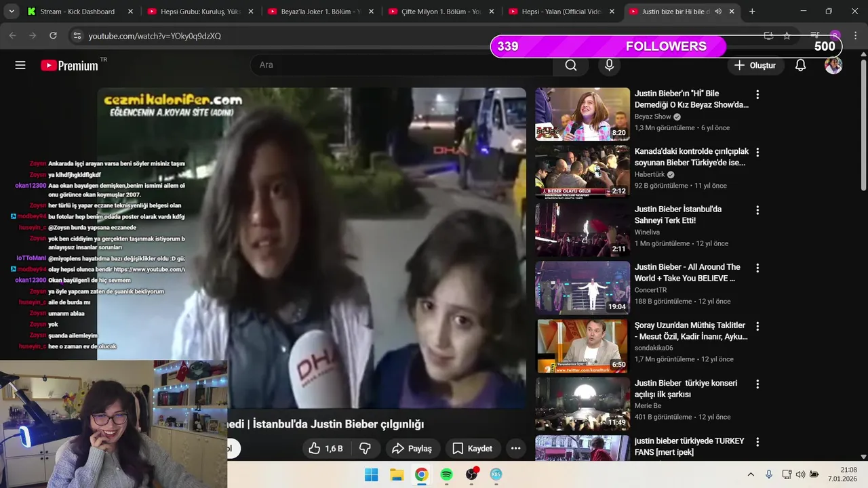Switch to Beyaz'la Joker 1. Bölüm tab
The width and height of the screenshot is (868, 488).
(321, 12)
